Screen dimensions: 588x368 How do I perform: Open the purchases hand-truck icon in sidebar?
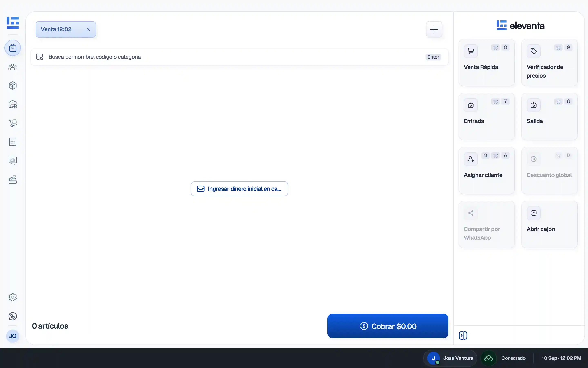click(13, 123)
